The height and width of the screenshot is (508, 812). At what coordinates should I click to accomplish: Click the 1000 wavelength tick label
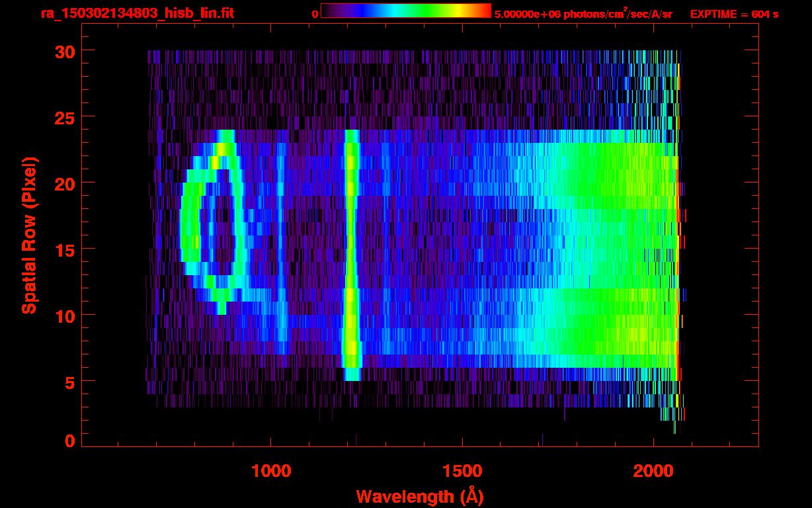click(x=270, y=470)
